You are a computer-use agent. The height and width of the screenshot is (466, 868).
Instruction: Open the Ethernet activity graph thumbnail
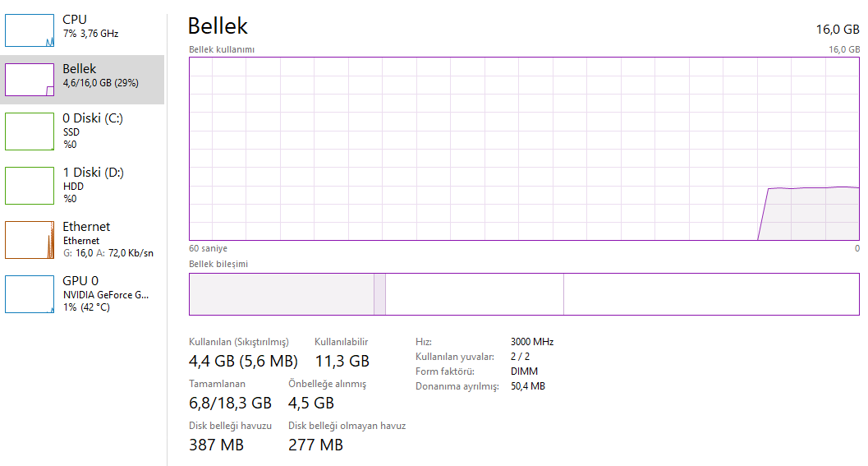(28, 240)
